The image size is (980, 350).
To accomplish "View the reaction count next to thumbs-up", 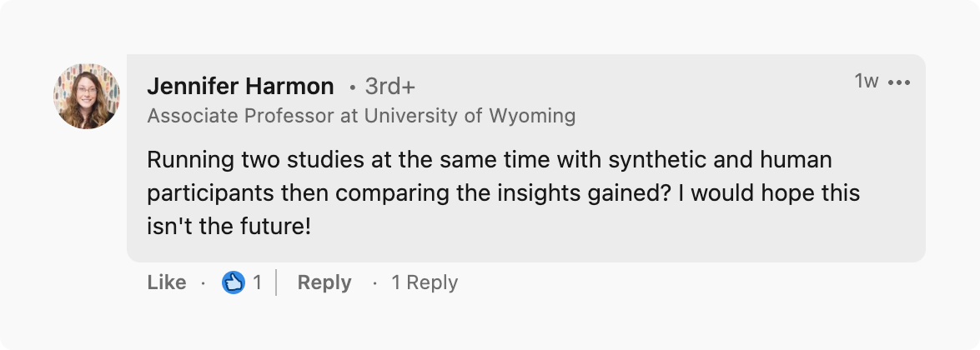I will (x=258, y=283).
